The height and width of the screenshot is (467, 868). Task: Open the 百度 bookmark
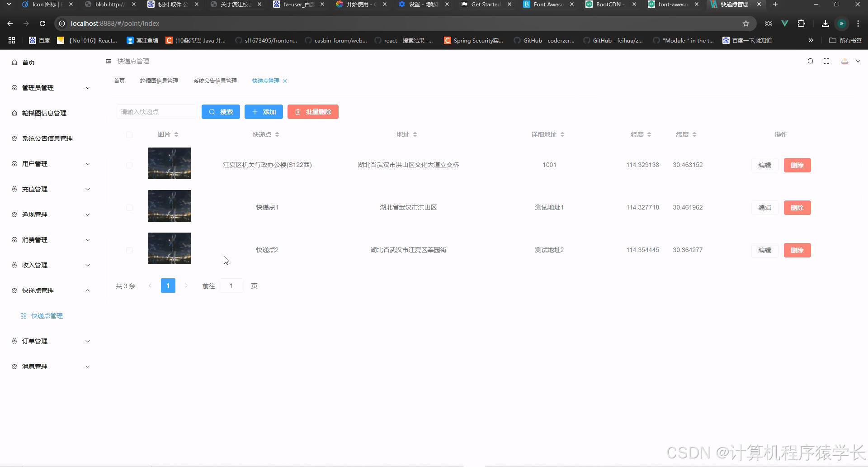pos(39,40)
